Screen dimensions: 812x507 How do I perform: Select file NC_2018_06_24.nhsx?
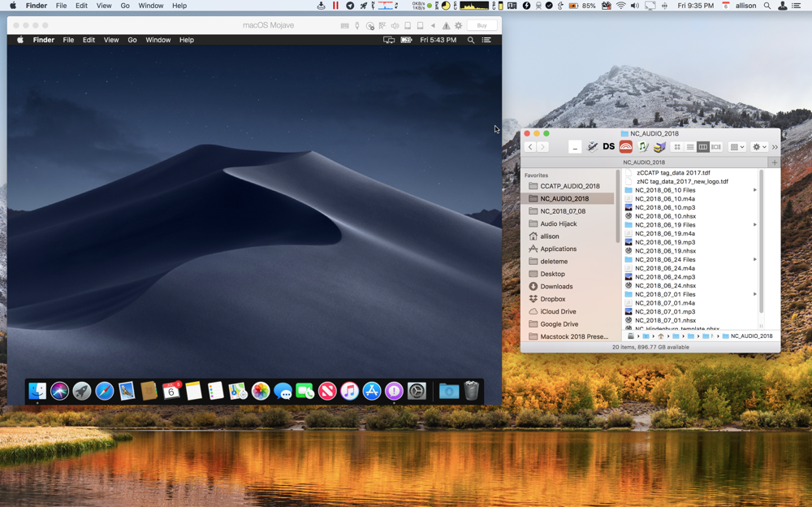point(666,286)
